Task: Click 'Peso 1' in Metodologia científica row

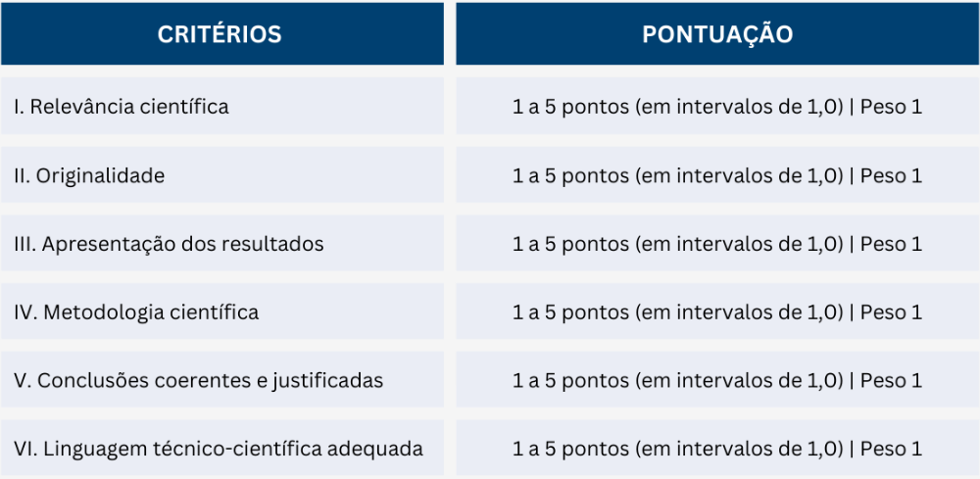Action: (x=891, y=311)
